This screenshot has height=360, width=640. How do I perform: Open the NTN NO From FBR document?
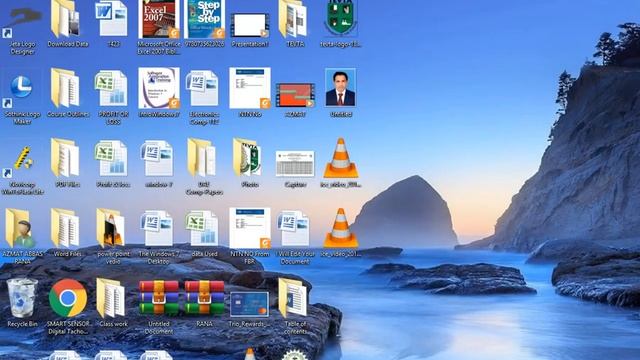coord(250,236)
